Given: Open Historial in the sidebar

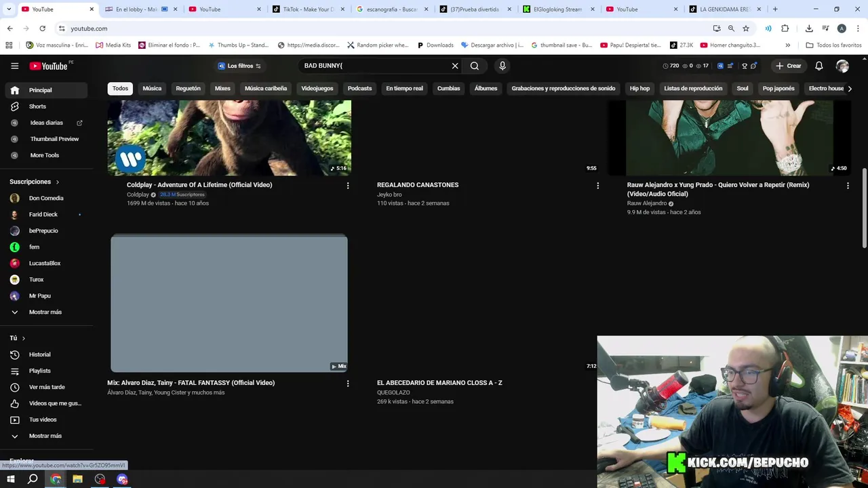Looking at the screenshot, I should [45, 354].
